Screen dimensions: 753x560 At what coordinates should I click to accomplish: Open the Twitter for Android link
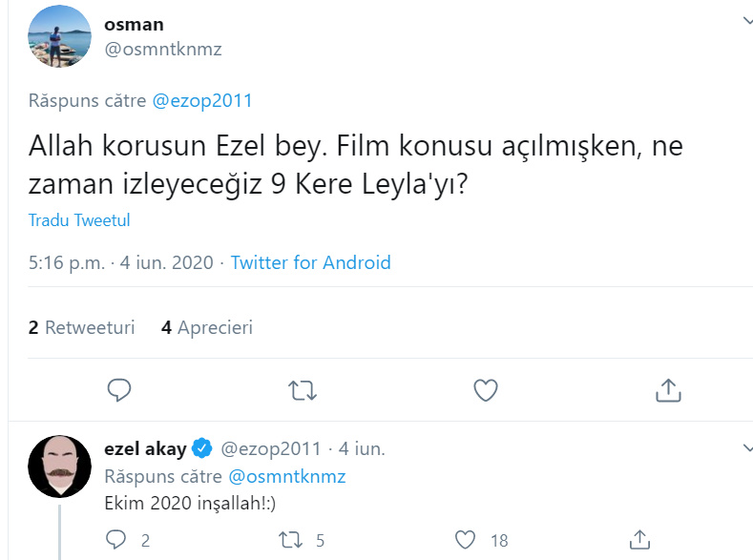tap(310, 262)
